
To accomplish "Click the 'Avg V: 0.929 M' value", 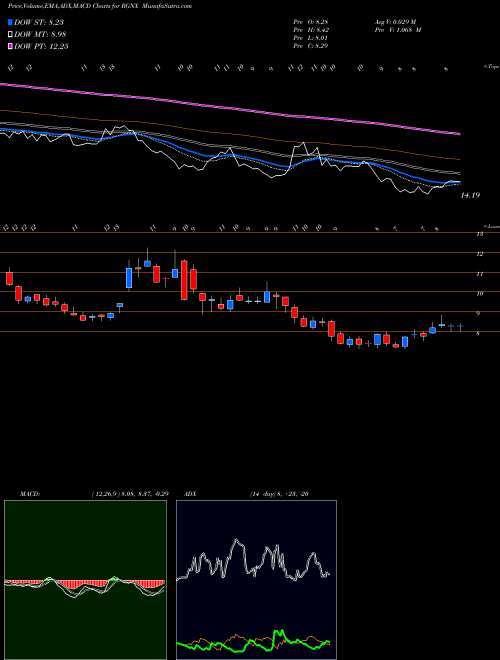I will (397, 22).
